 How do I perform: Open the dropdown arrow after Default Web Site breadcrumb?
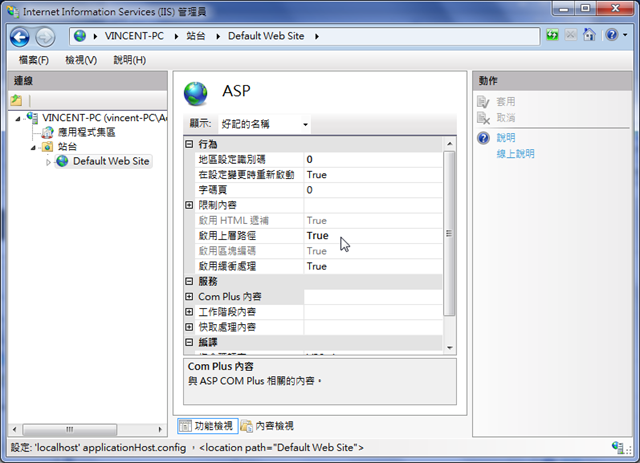[317, 36]
